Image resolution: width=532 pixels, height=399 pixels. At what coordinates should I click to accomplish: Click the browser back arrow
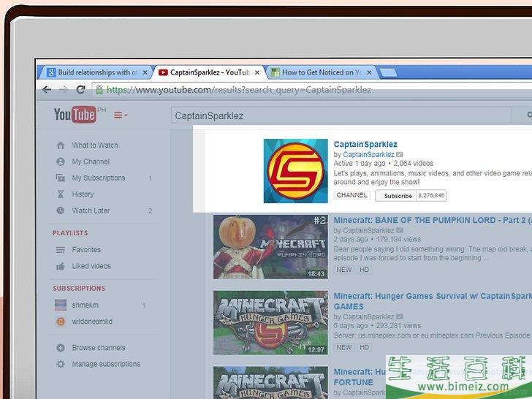pyautogui.click(x=47, y=90)
